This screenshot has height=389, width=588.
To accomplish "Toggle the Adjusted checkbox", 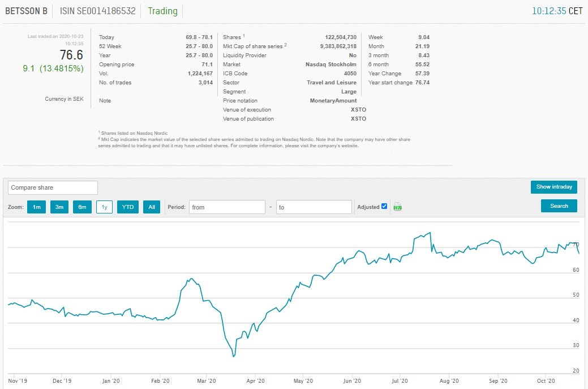I will (384, 207).
